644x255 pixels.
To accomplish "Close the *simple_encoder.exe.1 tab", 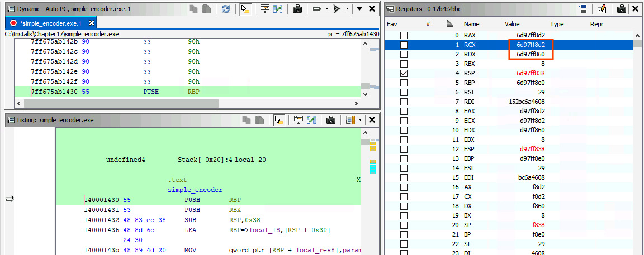I will tap(91, 23).
